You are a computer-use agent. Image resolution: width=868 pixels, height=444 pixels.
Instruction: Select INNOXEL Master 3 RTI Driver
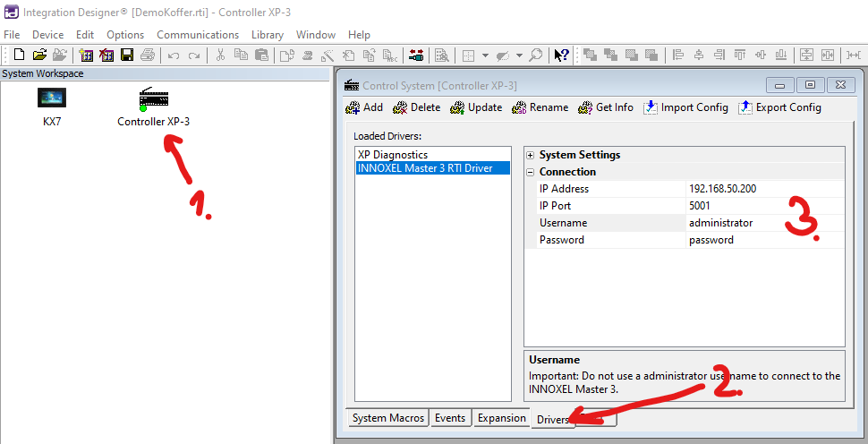coord(432,168)
